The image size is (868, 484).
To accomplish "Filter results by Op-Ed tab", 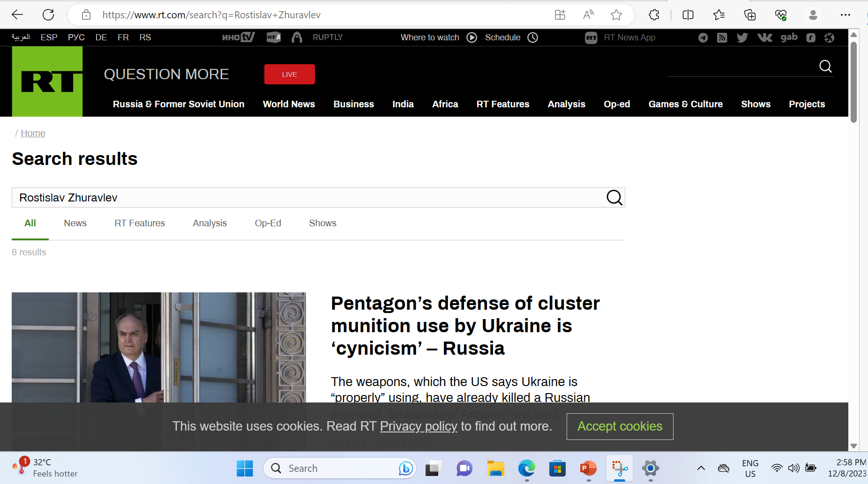I will (268, 223).
